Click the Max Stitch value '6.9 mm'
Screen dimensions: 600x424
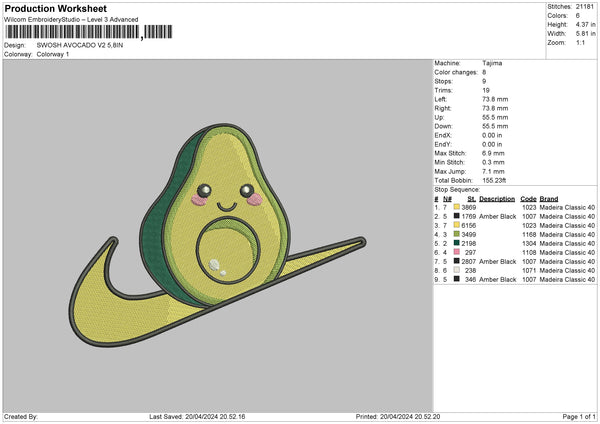pyautogui.click(x=493, y=153)
